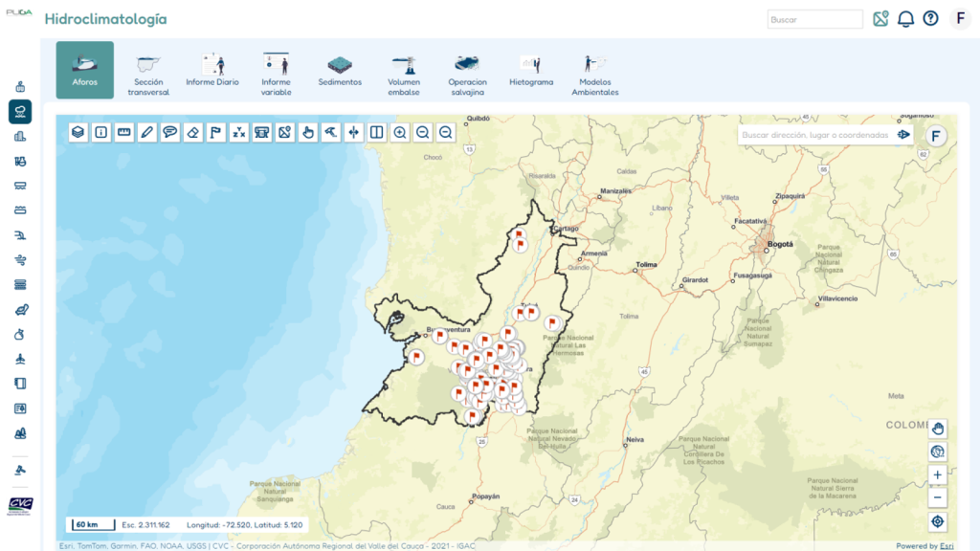Open the speech bubble annotation tool

tap(170, 132)
